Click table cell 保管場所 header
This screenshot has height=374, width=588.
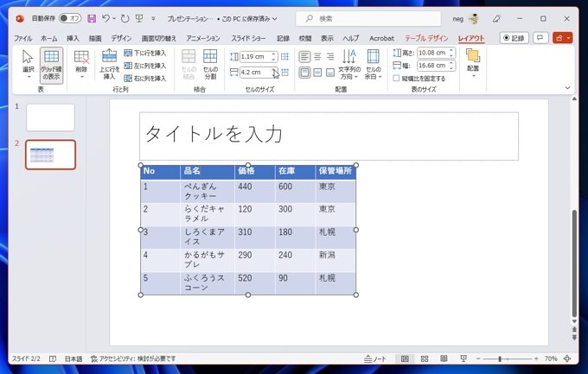336,171
